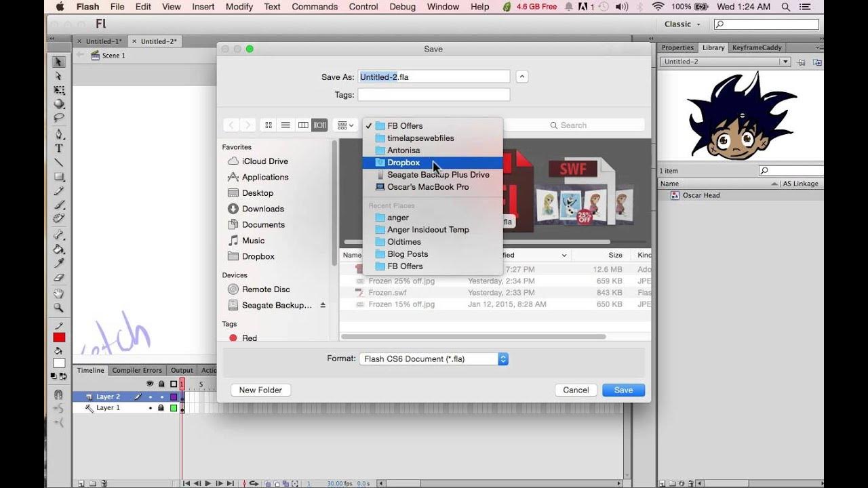Click the New Folder button

point(260,390)
